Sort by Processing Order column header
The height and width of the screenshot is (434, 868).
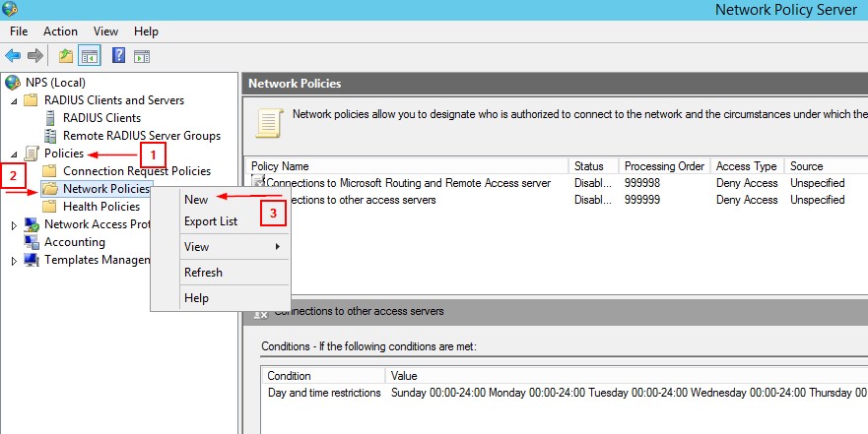coord(665,166)
